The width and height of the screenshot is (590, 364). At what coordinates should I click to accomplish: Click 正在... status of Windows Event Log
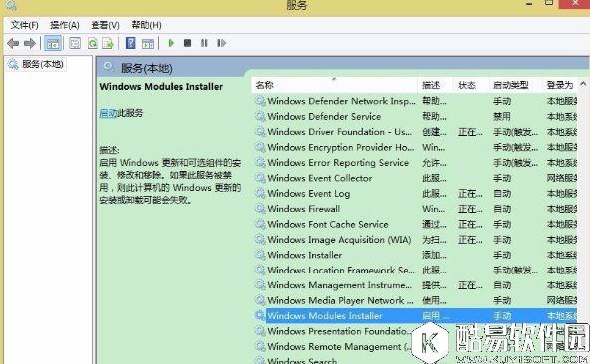point(470,194)
